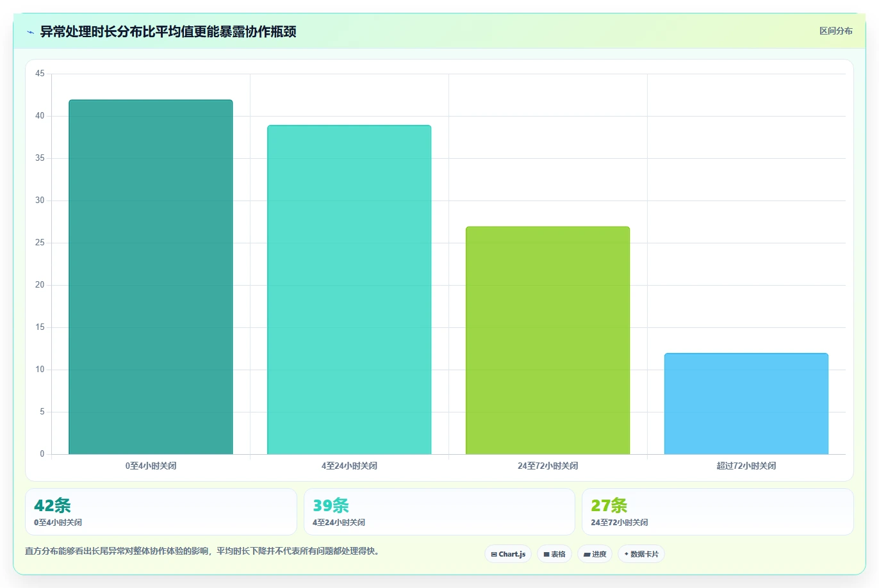Image resolution: width=879 pixels, height=588 pixels.
Task: Click the y-axis value 10
Action: 40,370
